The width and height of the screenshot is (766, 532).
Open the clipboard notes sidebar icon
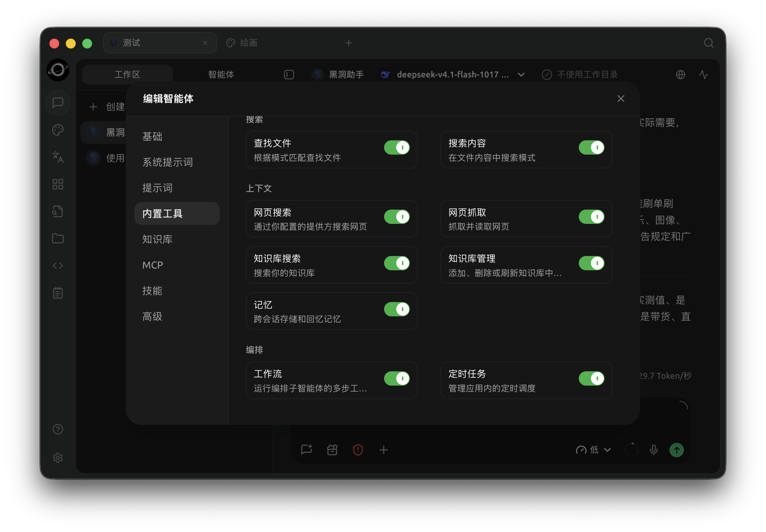pyautogui.click(x=58, y=293)
